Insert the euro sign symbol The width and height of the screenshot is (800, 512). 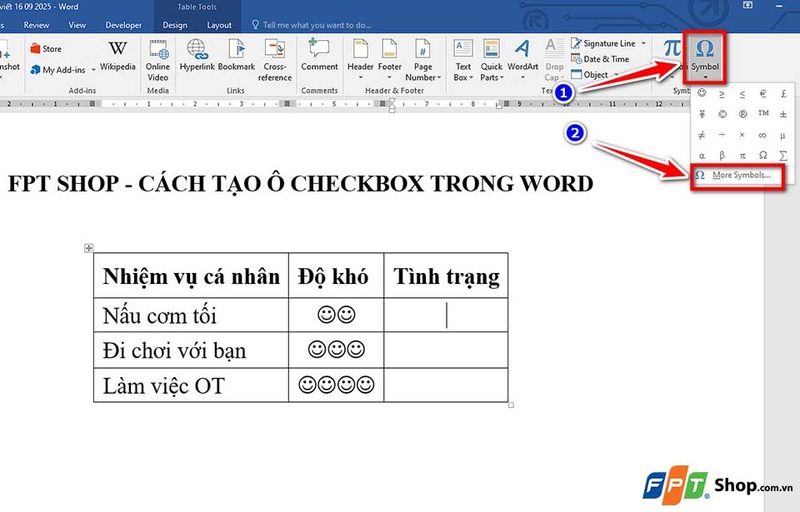763,93
